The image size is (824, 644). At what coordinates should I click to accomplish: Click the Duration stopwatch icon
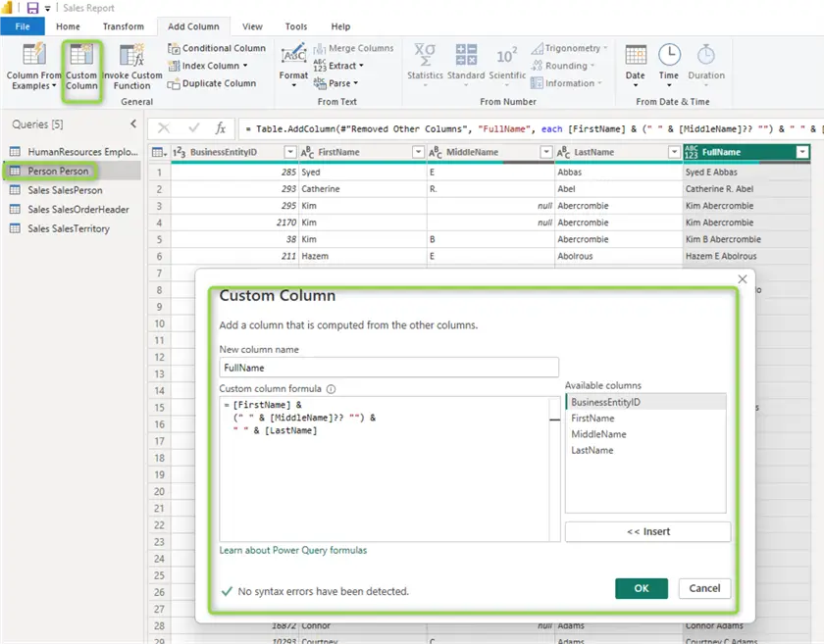pos(705,55)
